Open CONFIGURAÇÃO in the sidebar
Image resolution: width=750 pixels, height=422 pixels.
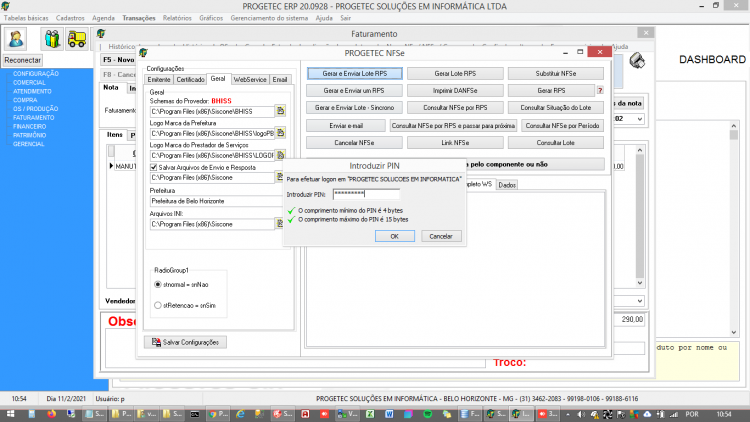(36, 74)
